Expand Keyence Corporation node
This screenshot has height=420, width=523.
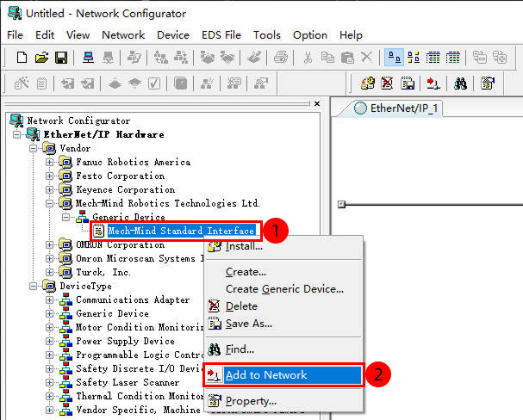tap(49, 189)
